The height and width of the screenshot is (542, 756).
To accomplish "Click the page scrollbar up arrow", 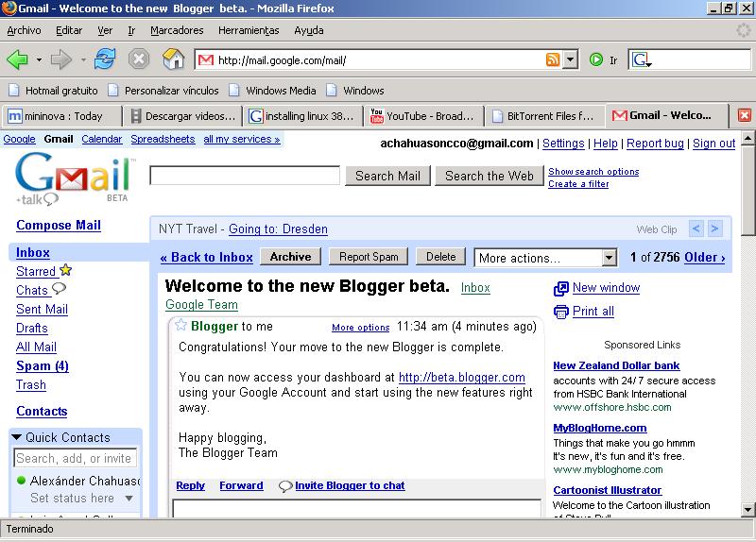I will [x=747, y=139].
